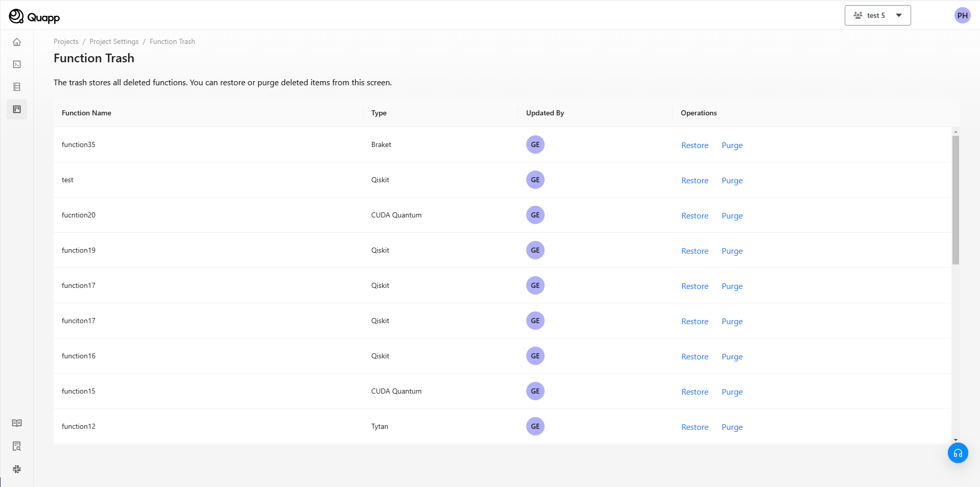
Task: Restore function35
Action: [695, 145]
